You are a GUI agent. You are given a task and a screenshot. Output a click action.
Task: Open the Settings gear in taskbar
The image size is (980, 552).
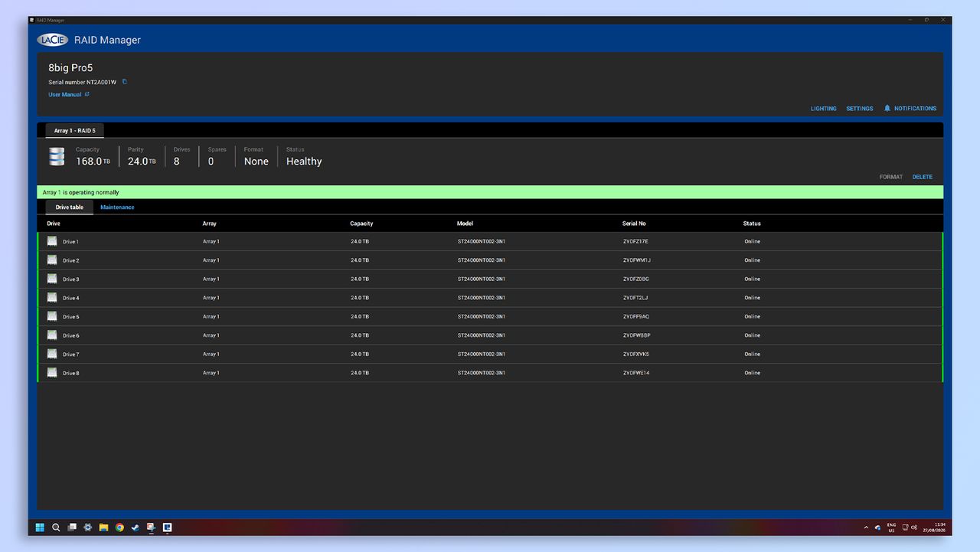click(x=88, y=528)
